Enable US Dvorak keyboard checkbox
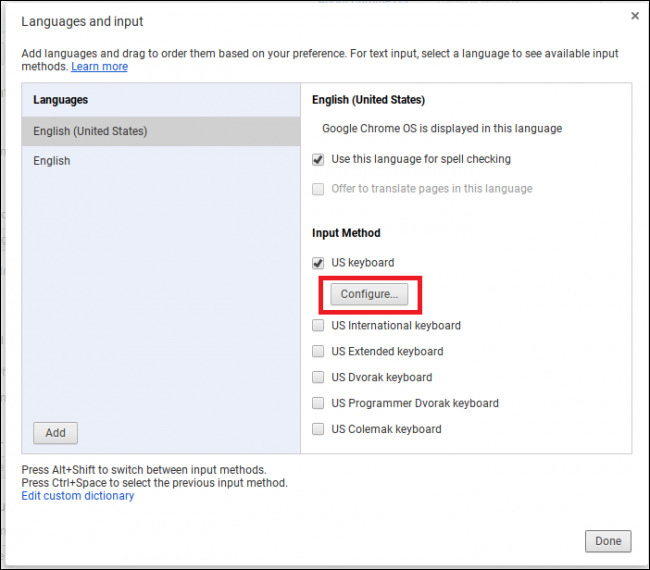This screenshot has width=650, height=570. 318,377
